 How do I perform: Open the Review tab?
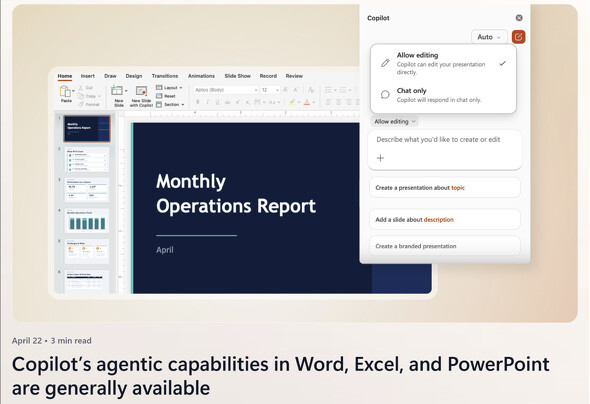pyautogui.click(x=294, y=76)
